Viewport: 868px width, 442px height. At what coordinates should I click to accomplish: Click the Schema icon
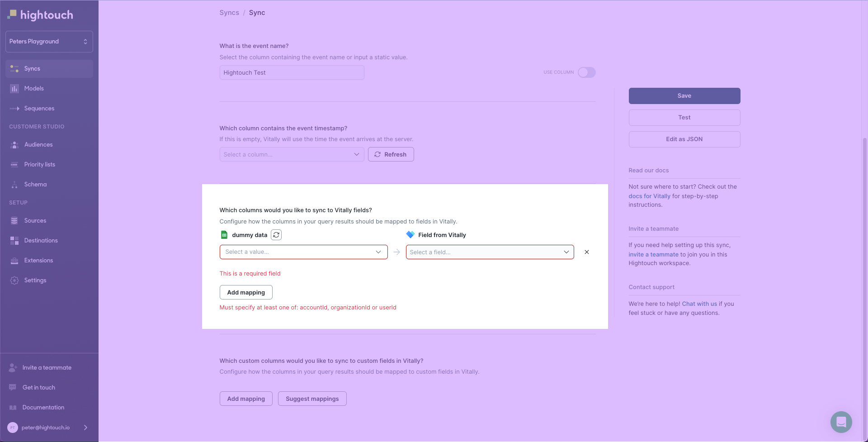tap(14, 185)
